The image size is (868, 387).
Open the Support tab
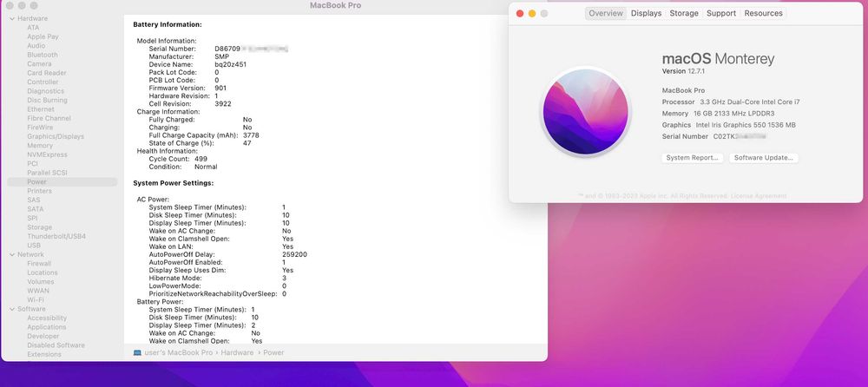coord(721,13)
